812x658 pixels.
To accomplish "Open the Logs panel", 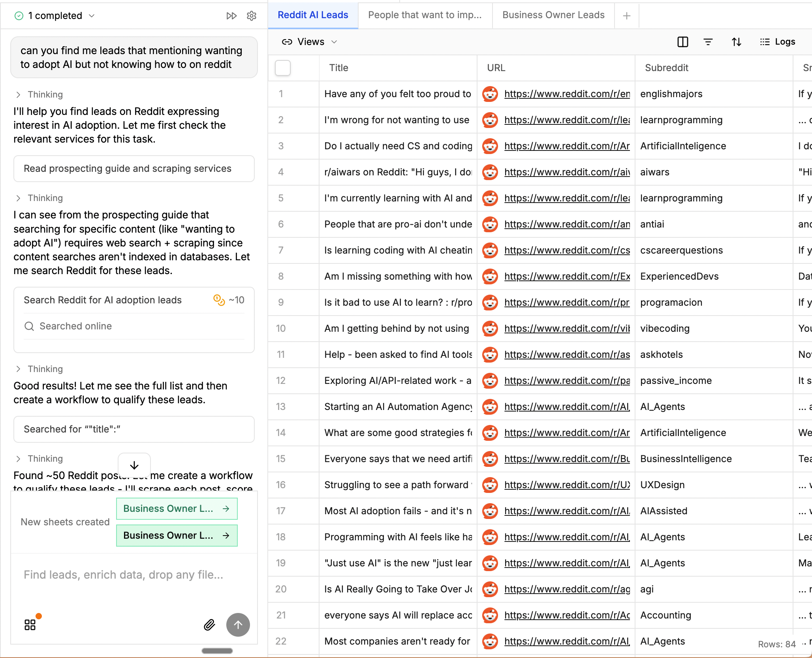I will click(x=777, y=42).
